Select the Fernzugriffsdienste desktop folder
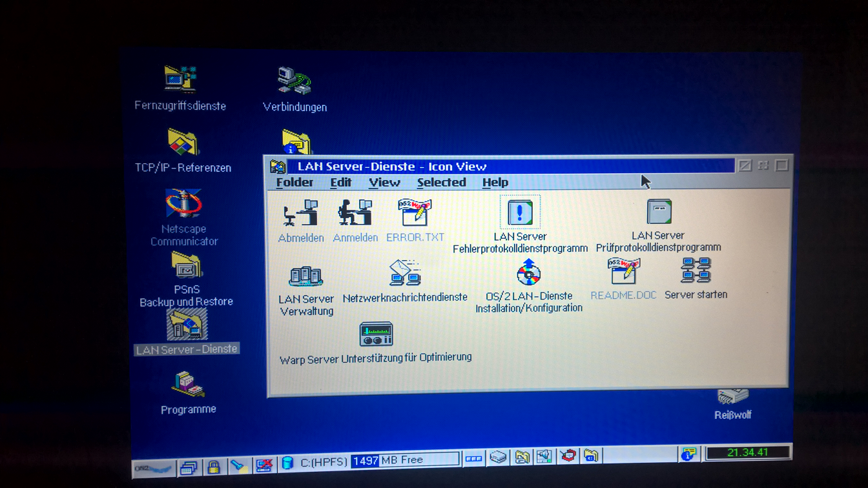Image resolution: width=868 pixels, height=488 pixels. click(x=180, y=79)
